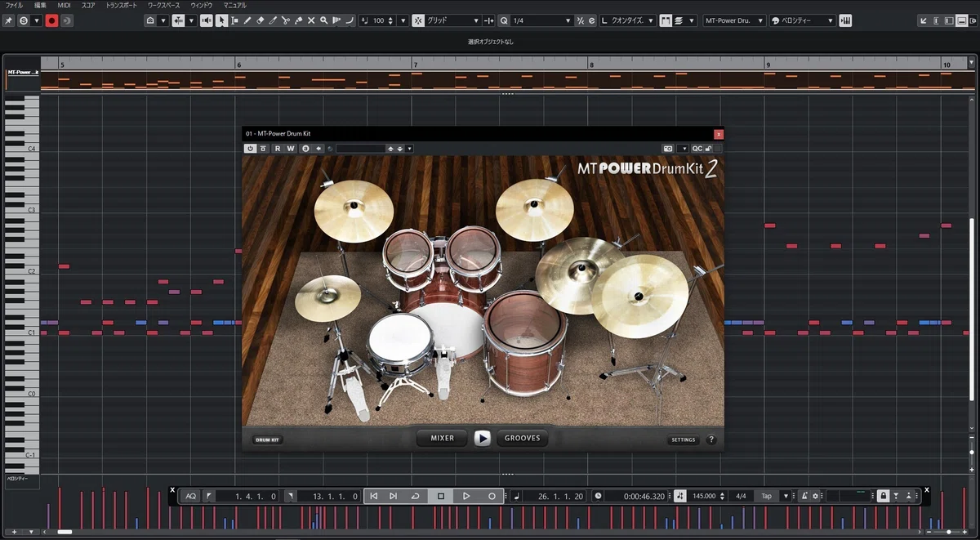Toggle Auto-Scroll button in toolbar

point(177,20)
